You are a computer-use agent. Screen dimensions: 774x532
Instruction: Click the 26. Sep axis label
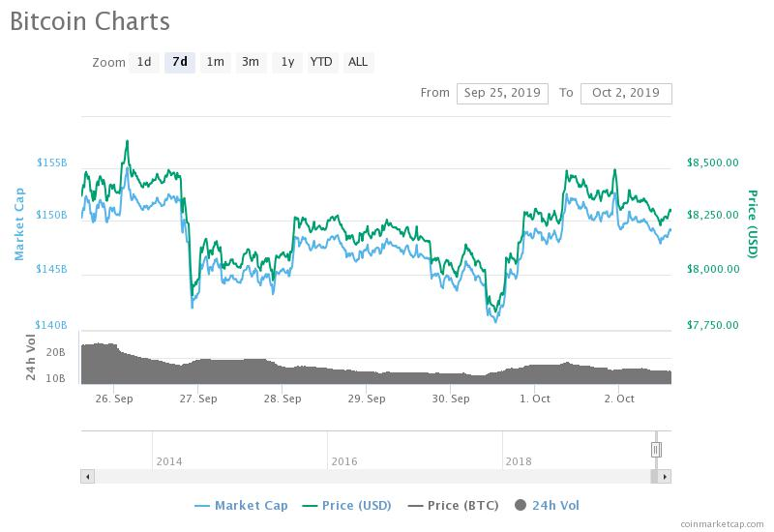tap(114, 399)
